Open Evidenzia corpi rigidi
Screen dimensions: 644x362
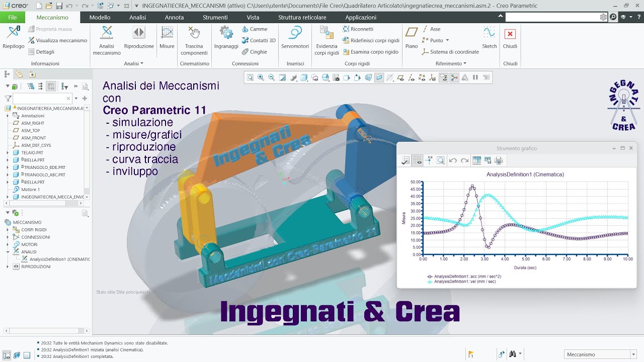(x=327, y=41)
